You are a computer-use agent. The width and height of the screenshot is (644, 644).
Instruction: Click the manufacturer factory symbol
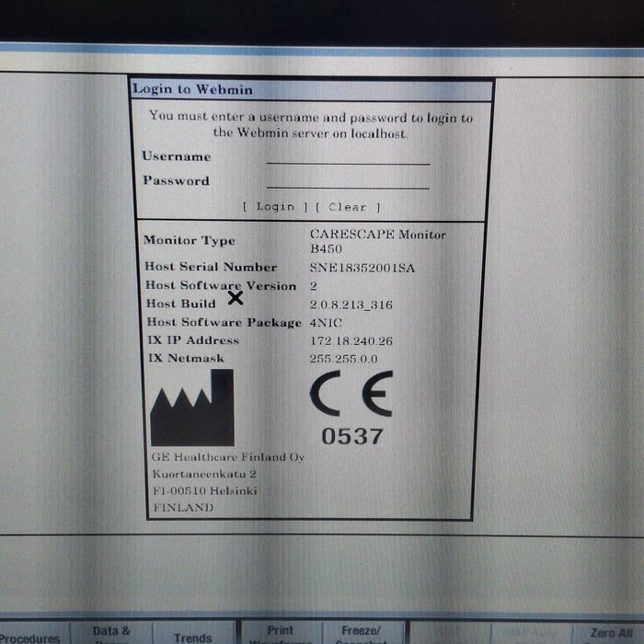[x=192, y=408]
